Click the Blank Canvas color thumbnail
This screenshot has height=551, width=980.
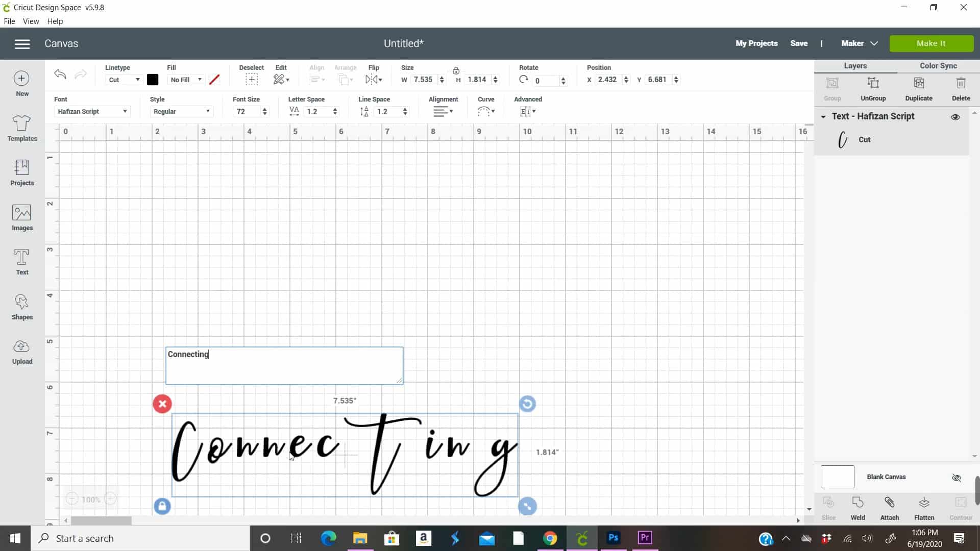(837, 477)
